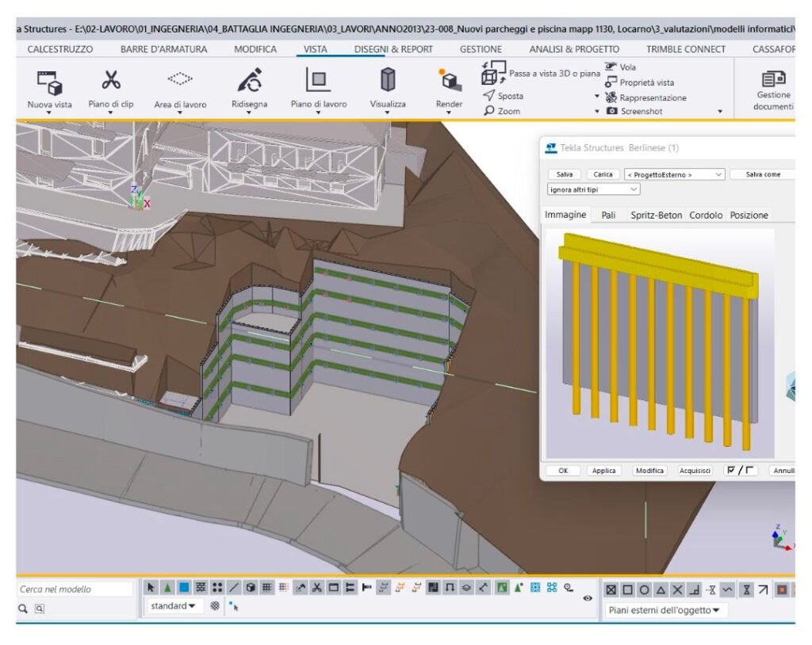
Task: Click the Nuova vista ribbon icon
Action: click(x=49, y=82)
